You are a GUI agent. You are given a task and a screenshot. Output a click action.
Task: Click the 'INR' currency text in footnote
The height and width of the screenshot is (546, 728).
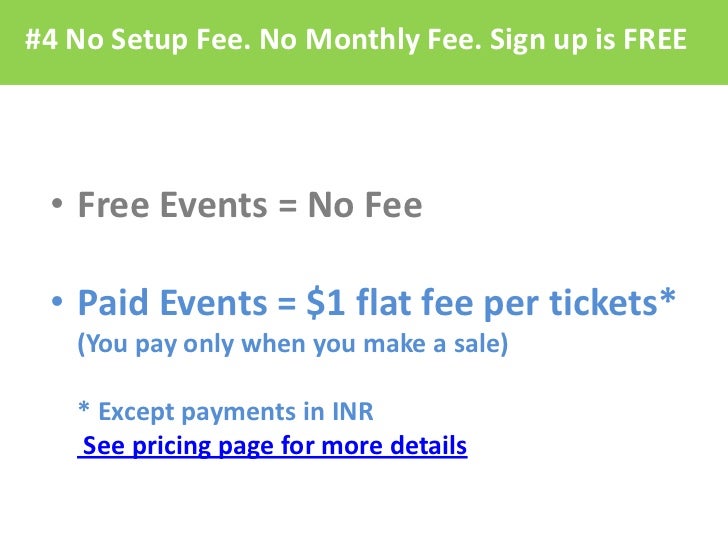[x=352, y=411]
